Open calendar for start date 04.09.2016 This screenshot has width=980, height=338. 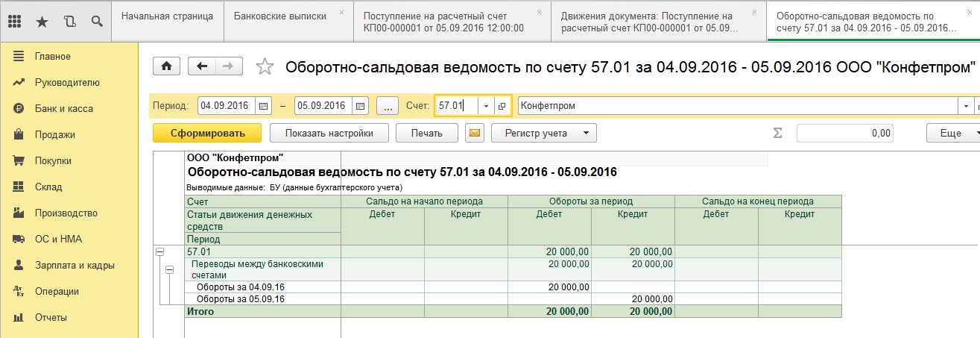[x=263, y=106]
